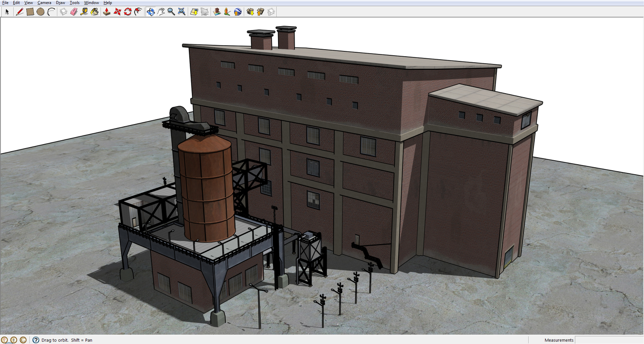
Task: Pick the Circle tool
Action: 40,12
